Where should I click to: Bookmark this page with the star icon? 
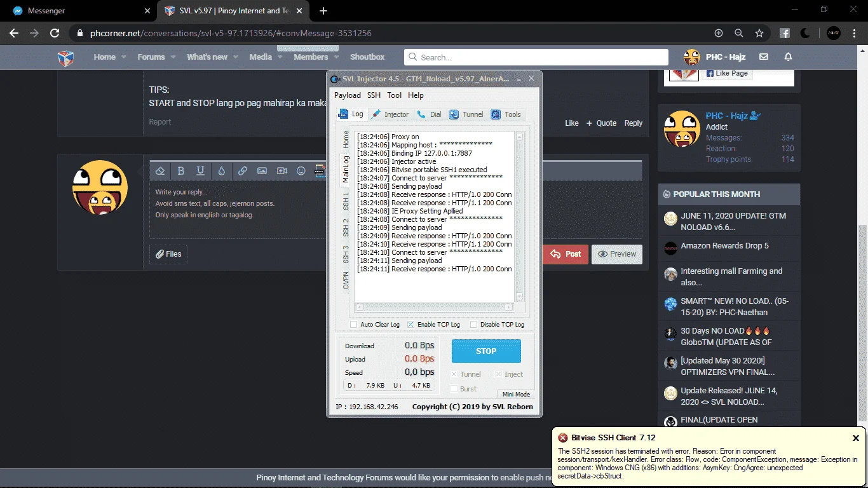759,33
